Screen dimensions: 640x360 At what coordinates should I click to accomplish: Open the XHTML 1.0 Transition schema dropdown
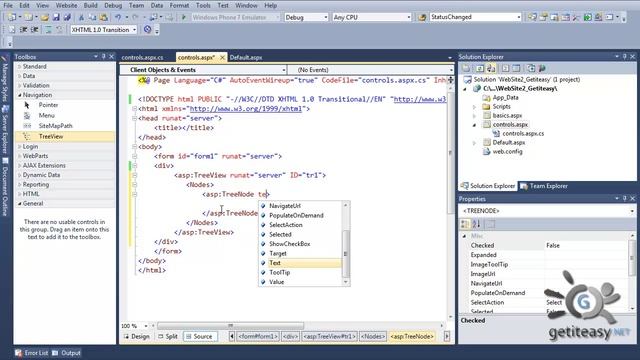point(134,30)
